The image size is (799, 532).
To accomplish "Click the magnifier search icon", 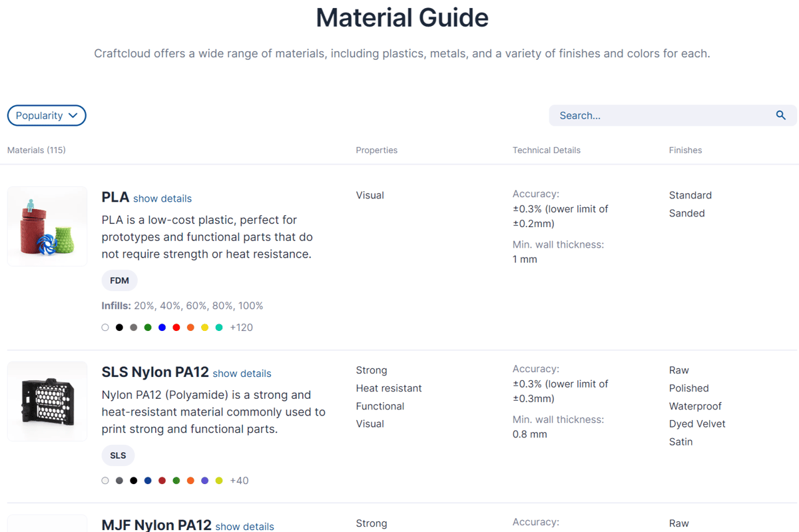I will 781,115.
